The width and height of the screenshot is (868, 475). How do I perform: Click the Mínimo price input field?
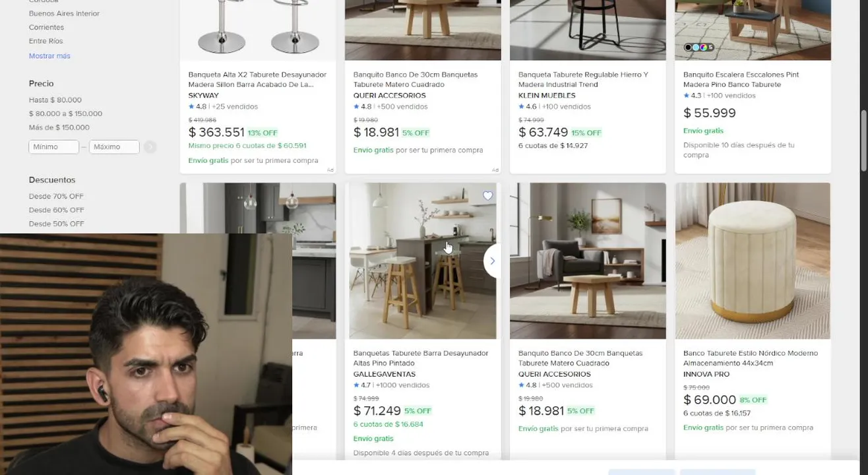[53, 147]
